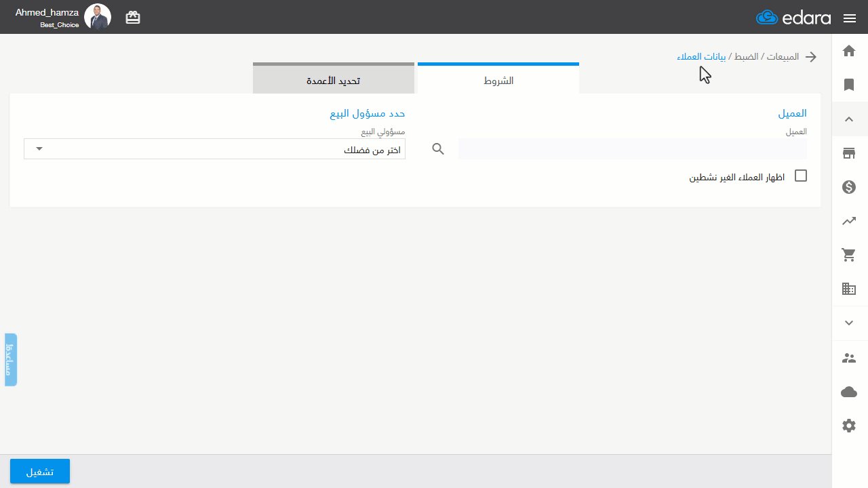Expand sidebar section with down chevron
This screenshot has width=868, height=488.
(849, 323)
